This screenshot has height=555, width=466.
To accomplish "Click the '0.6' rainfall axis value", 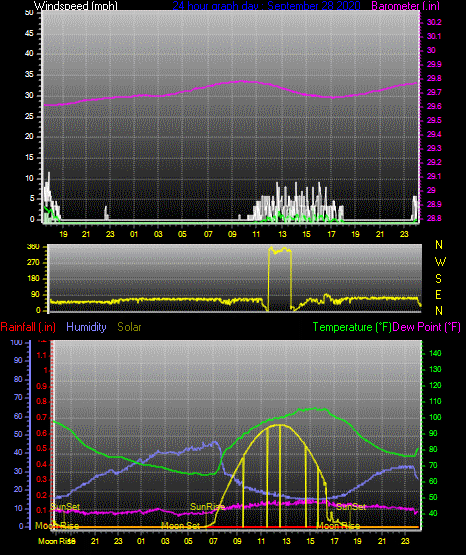I will click(42, 434).
